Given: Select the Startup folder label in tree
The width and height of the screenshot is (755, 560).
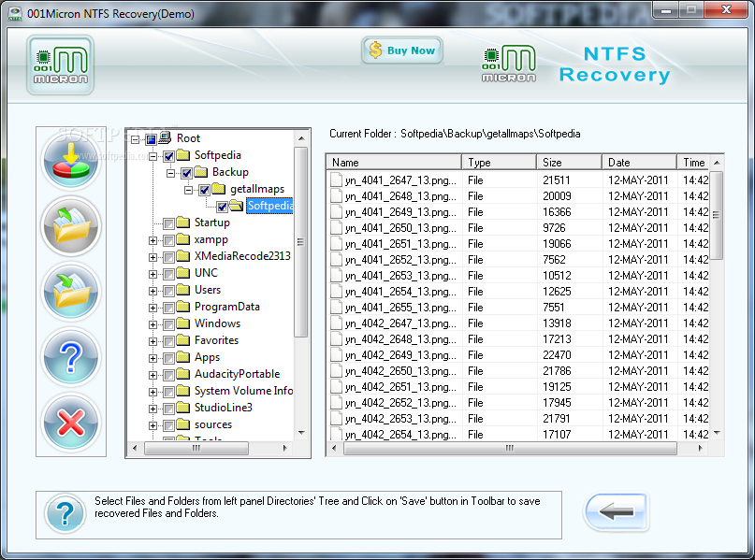Looking at the screenshot, I should pos(211,223).
